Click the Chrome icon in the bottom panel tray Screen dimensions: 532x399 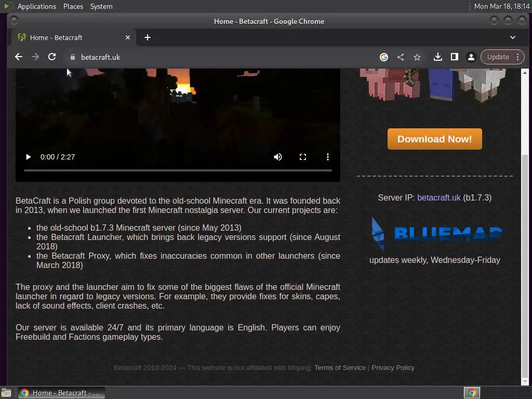472,393
